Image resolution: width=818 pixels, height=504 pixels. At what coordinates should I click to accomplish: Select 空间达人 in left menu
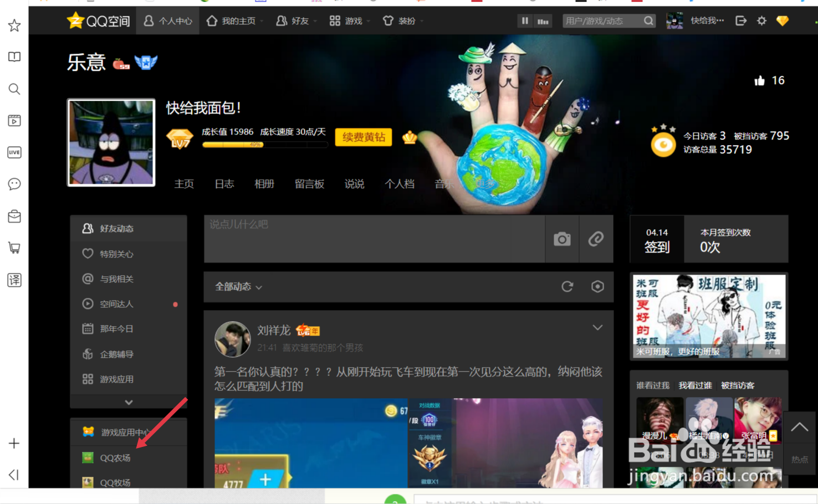point(129,304)
